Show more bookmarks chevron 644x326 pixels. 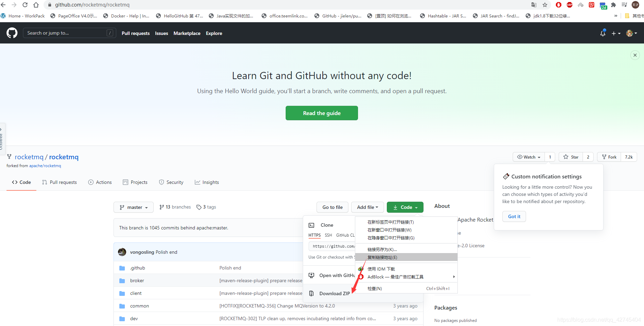point(616,16)
